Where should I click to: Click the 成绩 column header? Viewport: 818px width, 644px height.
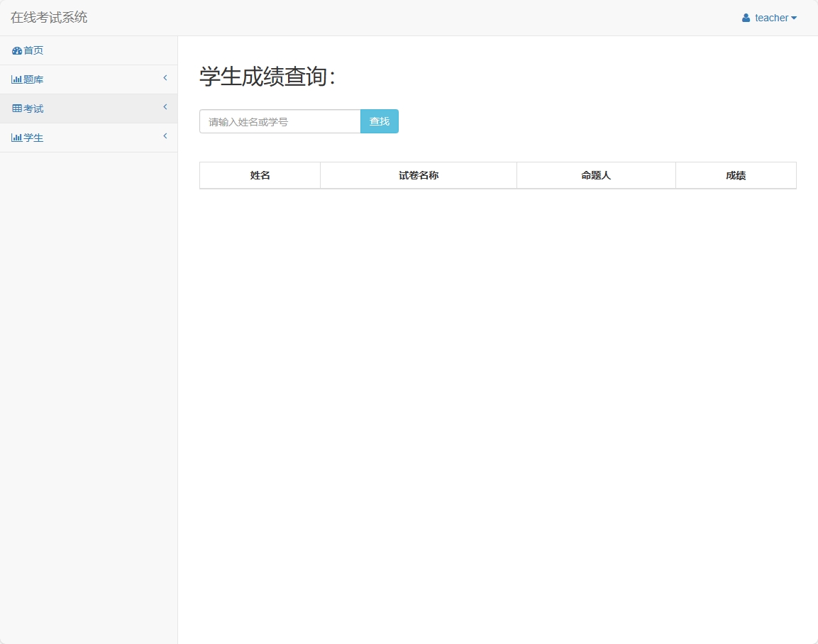(736, 175)
